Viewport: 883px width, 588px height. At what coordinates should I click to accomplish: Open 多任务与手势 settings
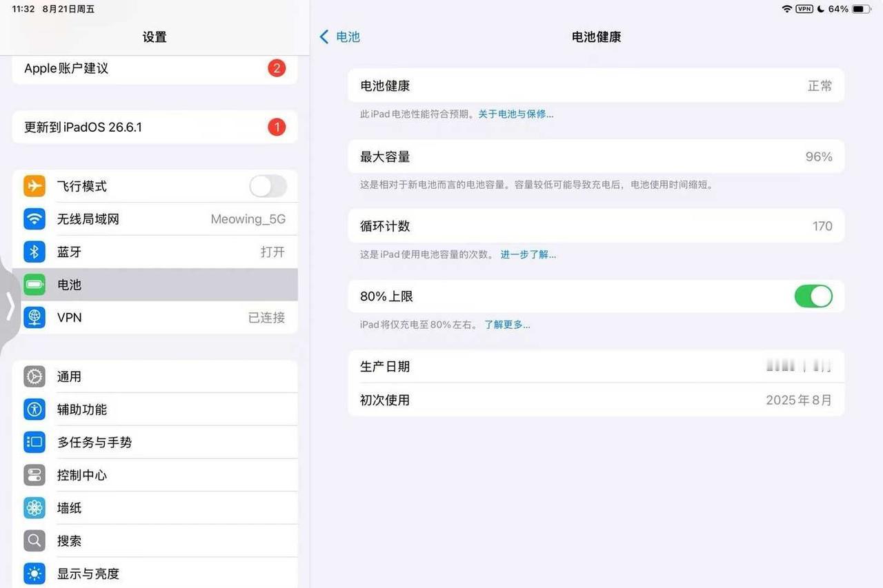click(x=155, y=443)
